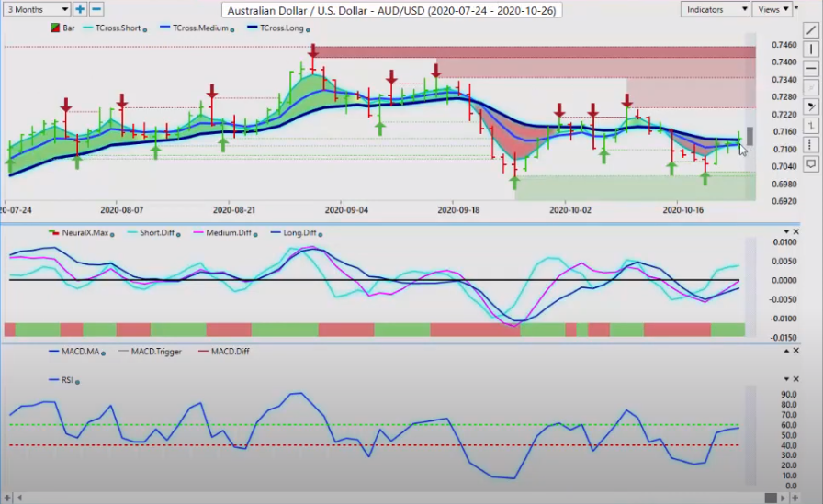Image resolution: width=823 pixels, height=504 pixels.
Task: Click the 2020-09-18 date axis label
Action: point(459,210)
